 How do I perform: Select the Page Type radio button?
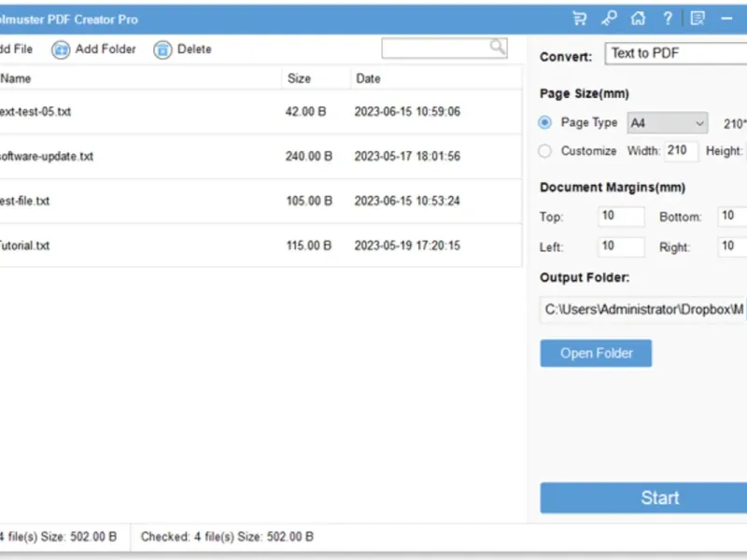click(x=545, y=123)
